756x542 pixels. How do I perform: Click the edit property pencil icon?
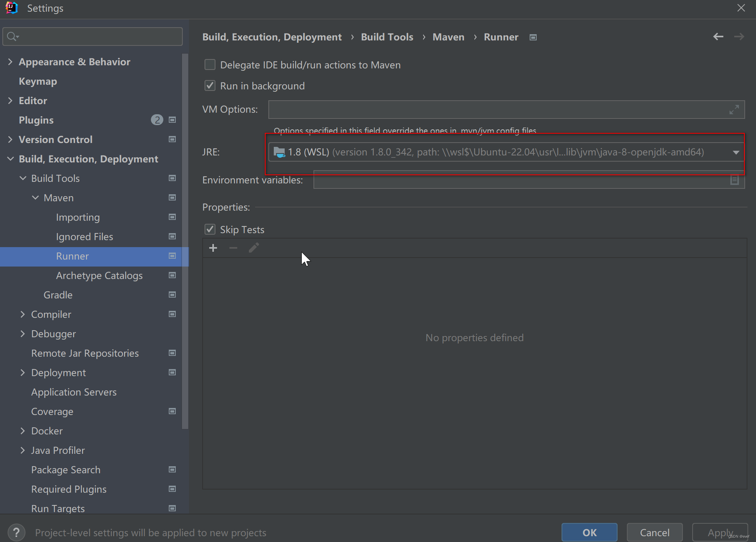pos(254,248)
